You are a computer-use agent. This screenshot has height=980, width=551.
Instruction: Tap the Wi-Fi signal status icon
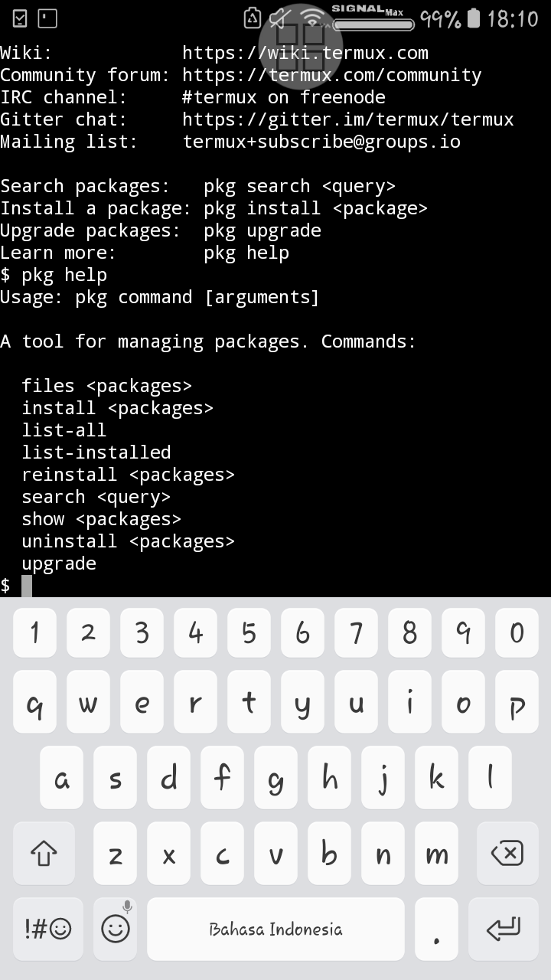[312, 18]
